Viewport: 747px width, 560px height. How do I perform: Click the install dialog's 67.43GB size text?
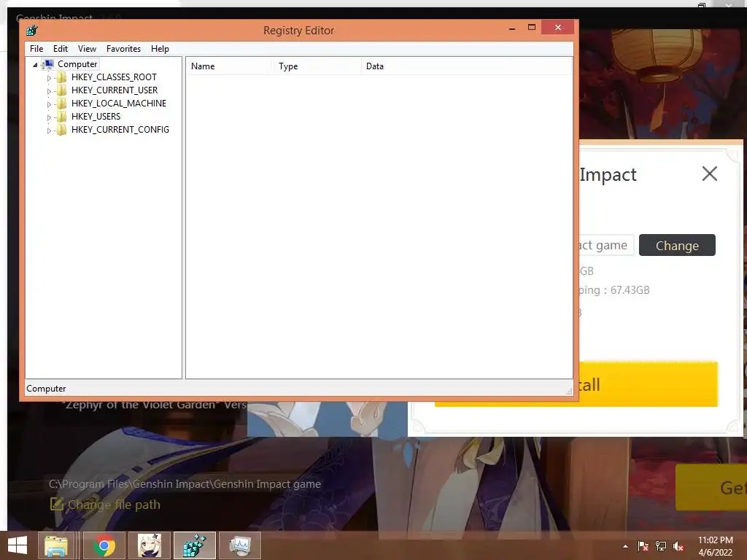pyautogui.click(x=630, y=290)
